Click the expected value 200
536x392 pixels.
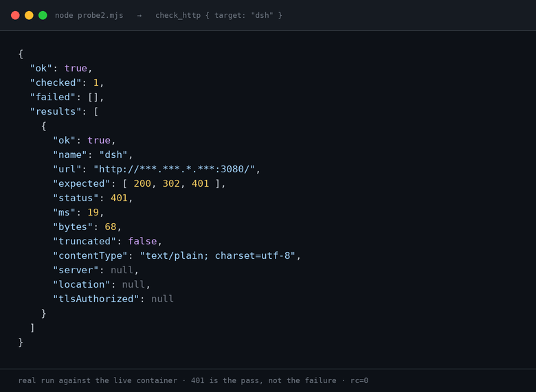coord(142,183)
